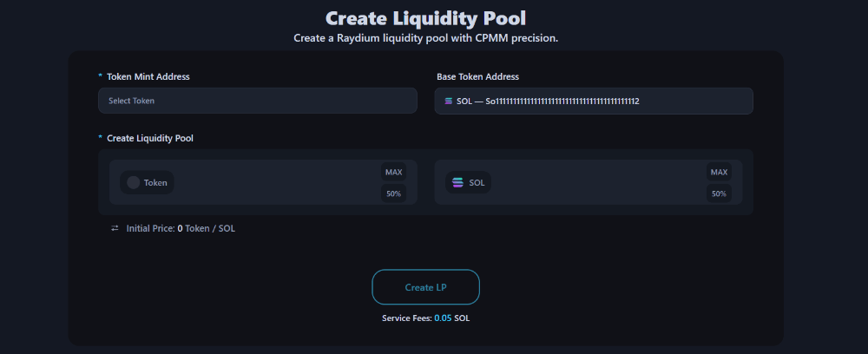
Task: Open the Base Token Address SOL selector
Action: click(594, 101)
